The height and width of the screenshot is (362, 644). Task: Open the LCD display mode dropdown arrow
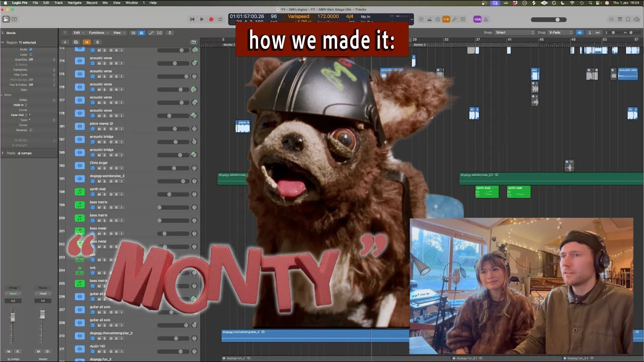412,20
